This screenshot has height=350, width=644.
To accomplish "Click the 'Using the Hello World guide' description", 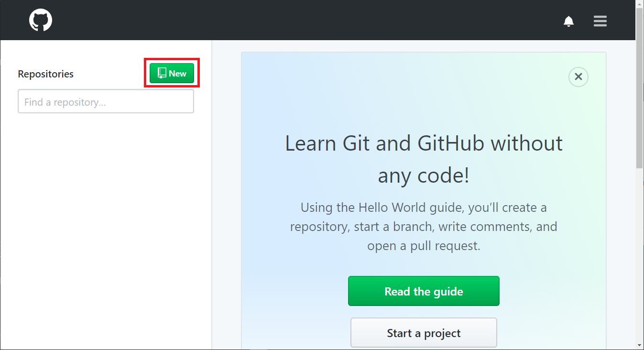I will coord(424,227).
